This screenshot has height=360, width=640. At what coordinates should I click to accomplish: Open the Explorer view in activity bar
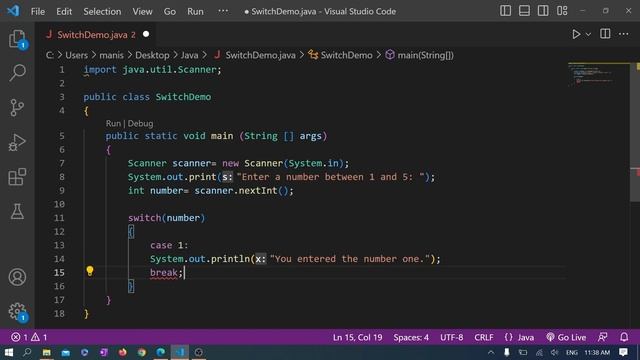tap(17, 39)
